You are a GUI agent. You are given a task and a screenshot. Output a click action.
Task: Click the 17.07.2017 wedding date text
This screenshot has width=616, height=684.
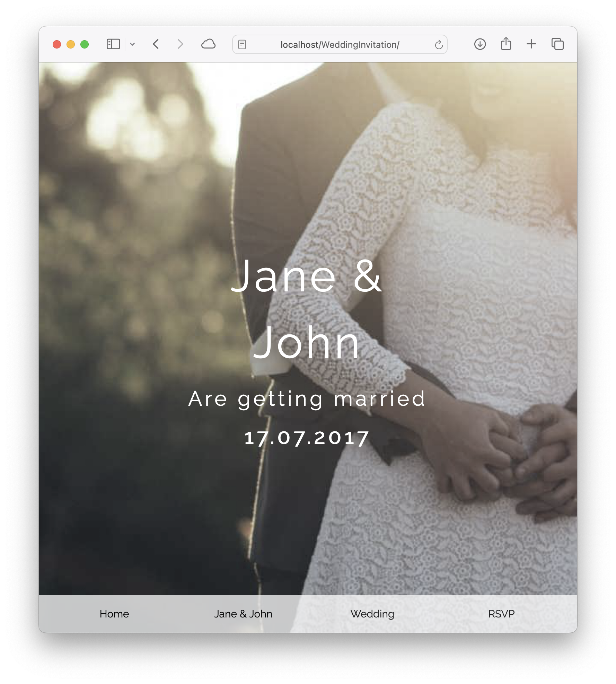pos(307,438)
